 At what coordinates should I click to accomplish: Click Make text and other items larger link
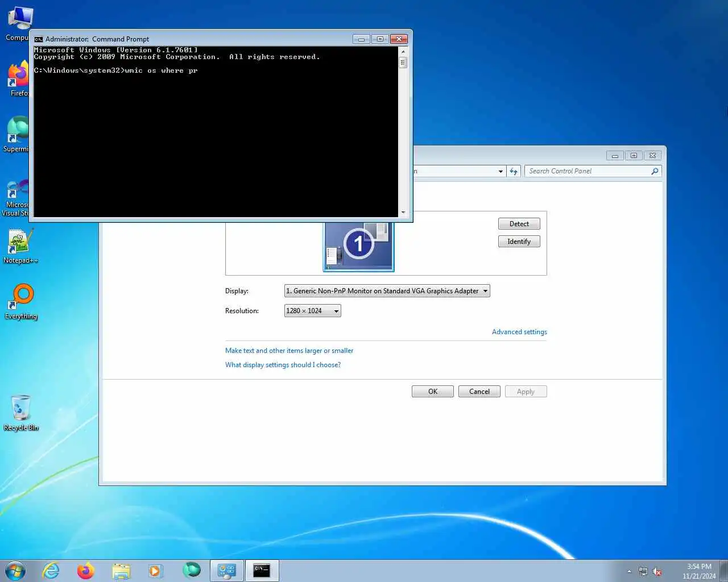click(x=289, y=351)
